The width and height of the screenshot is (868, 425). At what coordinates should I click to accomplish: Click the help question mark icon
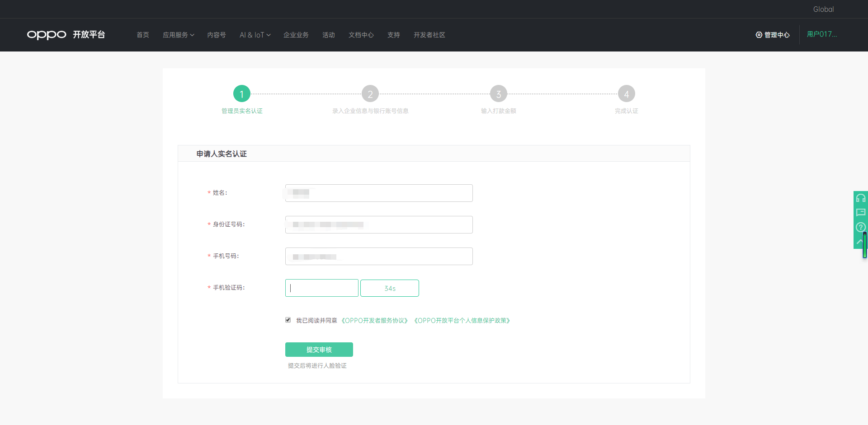[x=861, y=227]
